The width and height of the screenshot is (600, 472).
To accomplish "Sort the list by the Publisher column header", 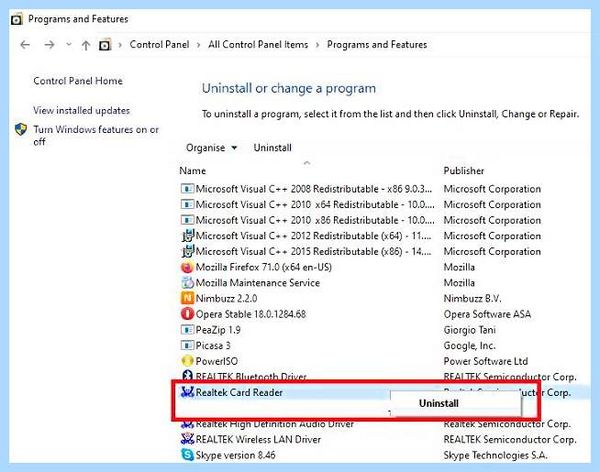I will click(x=463, y=171).
